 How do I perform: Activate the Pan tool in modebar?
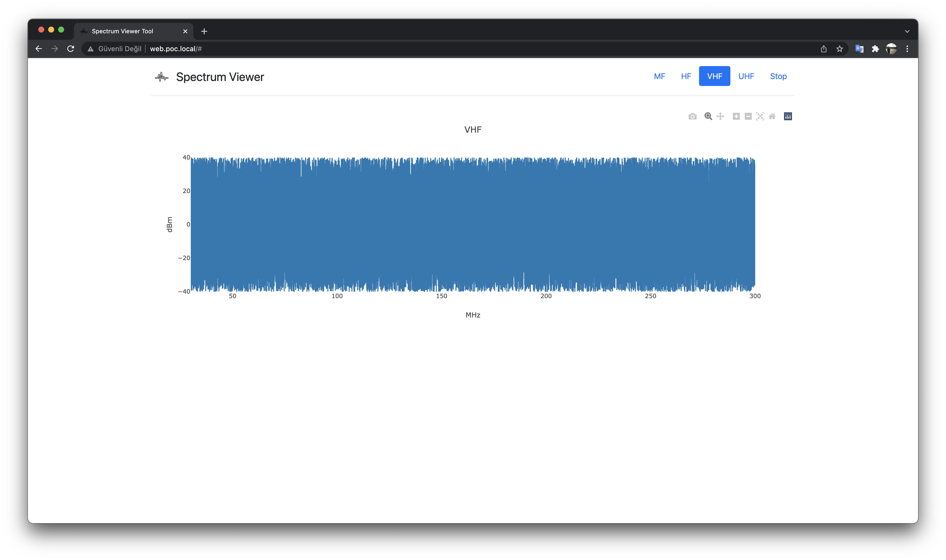click(720, 116)
